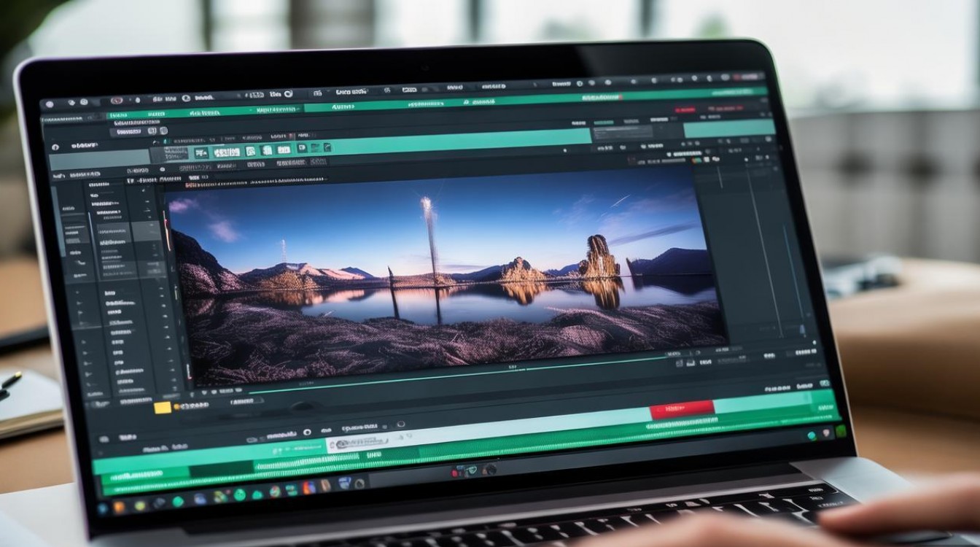
Task: Toggle the circle icon at the left of the second toolbar row
Action: (55, 147)
